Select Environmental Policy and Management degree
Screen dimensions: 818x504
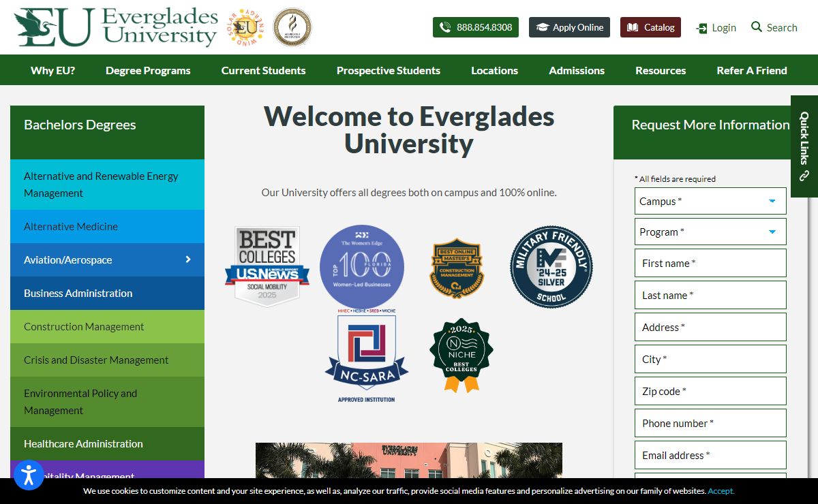pyautogui.click(x=107, y=402)
